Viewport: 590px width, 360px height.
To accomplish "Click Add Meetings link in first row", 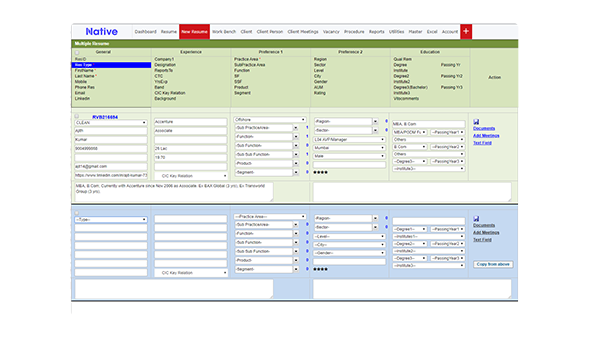I will point(486,136).
